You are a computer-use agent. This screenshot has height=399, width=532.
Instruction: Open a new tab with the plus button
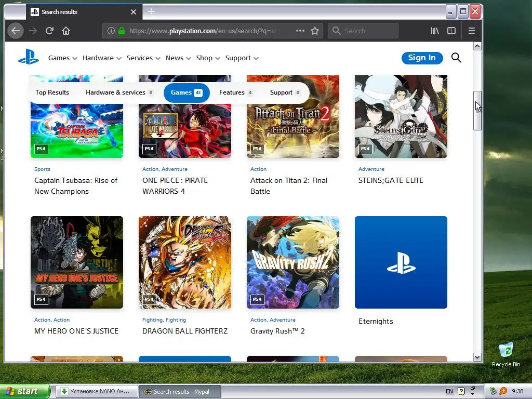[151, 11]
